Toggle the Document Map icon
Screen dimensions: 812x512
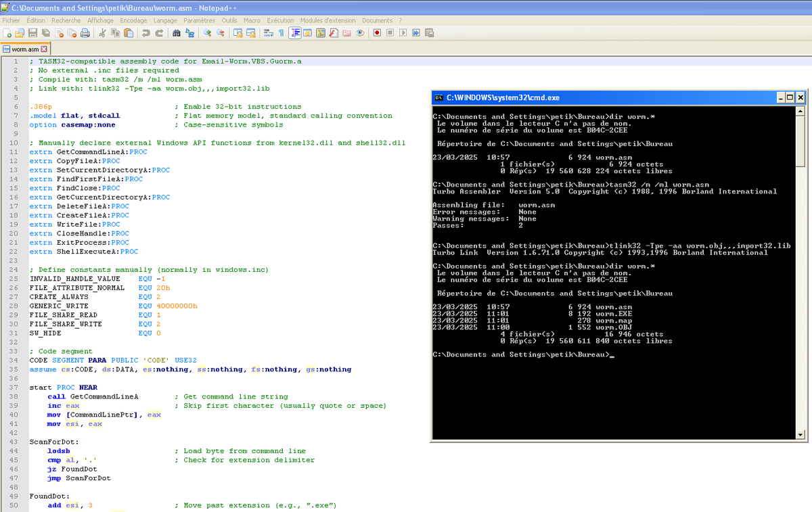click(320, 32)
